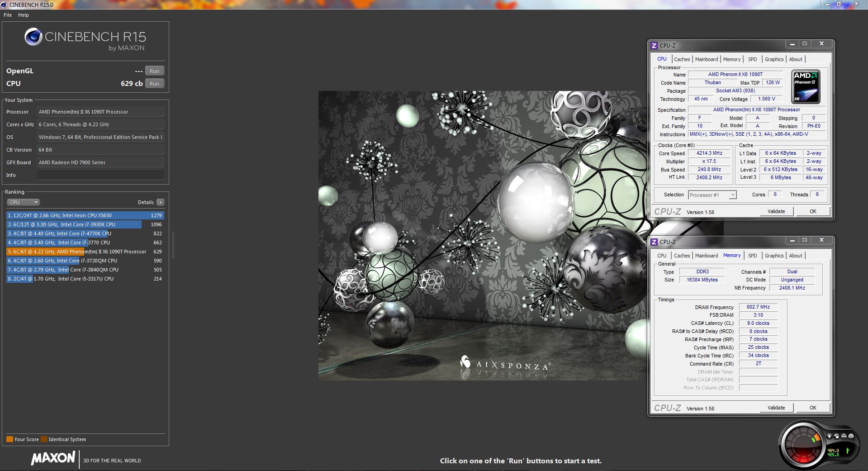Click the CAS# Latency 9.0 clocks value
This screenshot has height=471, width=868.
(758, 323)
